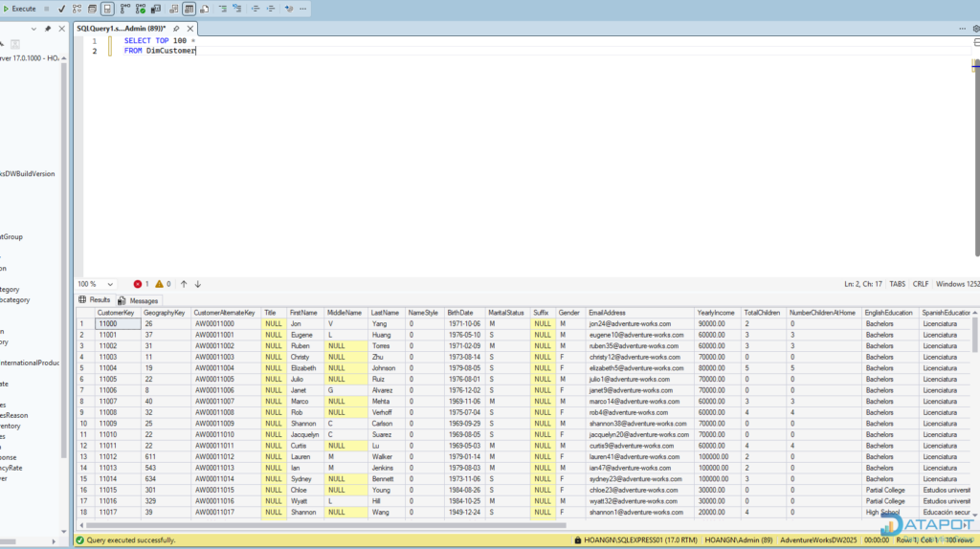This screenshot has width=980, height=549.
Task: Increase indent of the selected lines
Action: coord(271,9)
